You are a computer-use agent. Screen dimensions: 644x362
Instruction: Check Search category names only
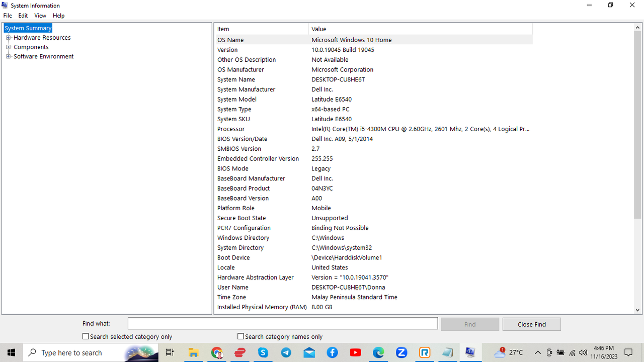click(x=240, y=336)
